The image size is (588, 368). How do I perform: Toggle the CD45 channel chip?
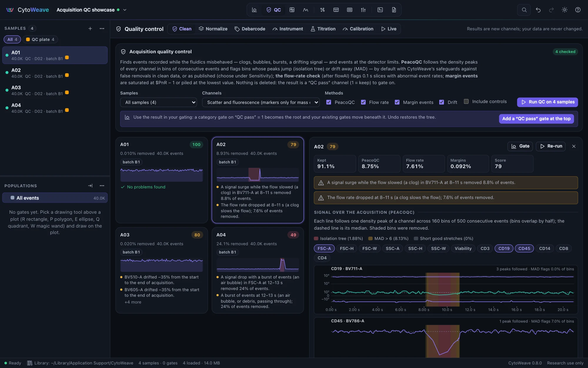pyautogui.click(x=524, y=248)
